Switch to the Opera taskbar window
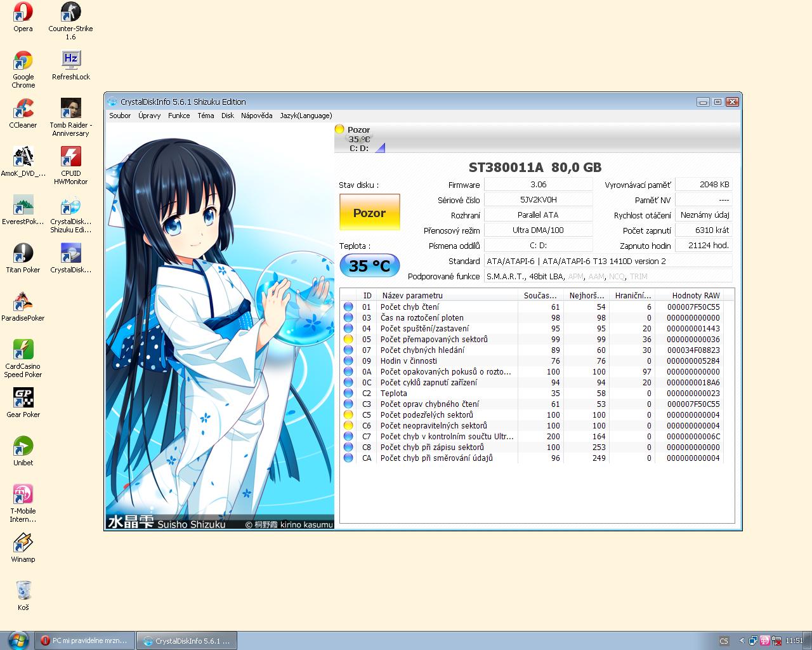812x650 pixels. click(85, 640)
